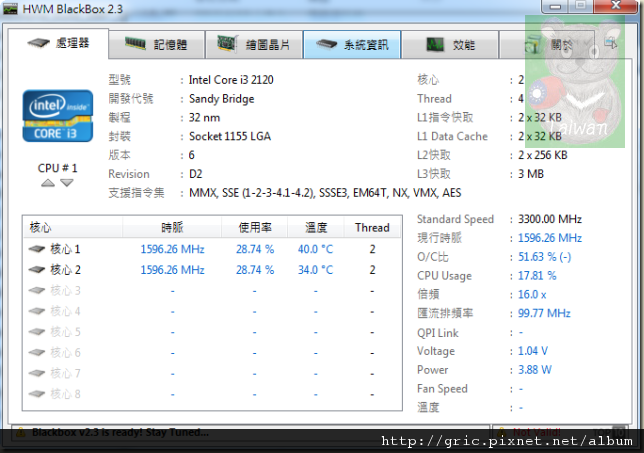The height and width of the screenshot is (453, 644).
Task: Open the 關於 tab
Action: pos(548,44)
